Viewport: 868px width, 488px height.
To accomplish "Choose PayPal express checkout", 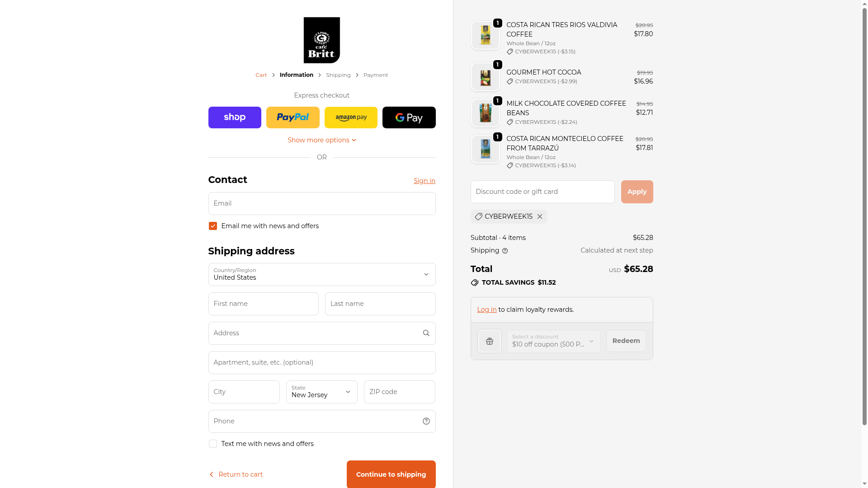I will [293, 117].
